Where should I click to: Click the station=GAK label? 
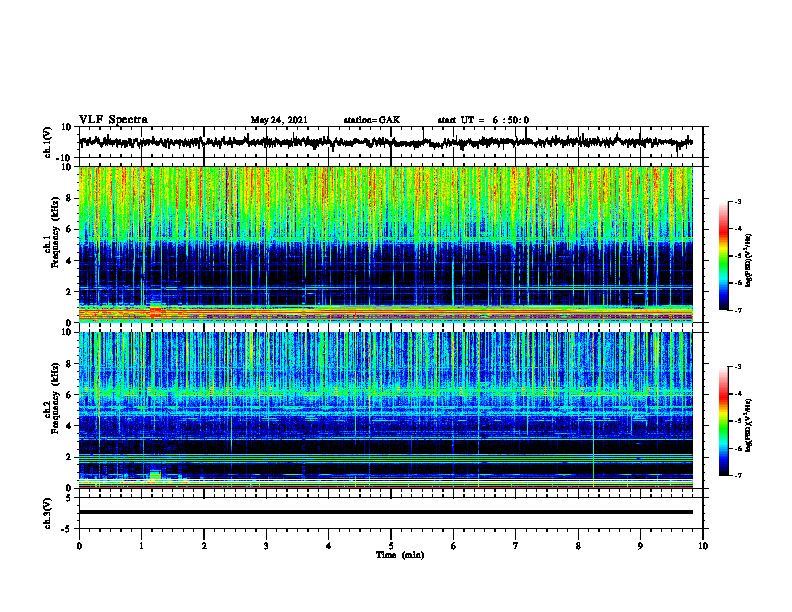pos(372,120)
